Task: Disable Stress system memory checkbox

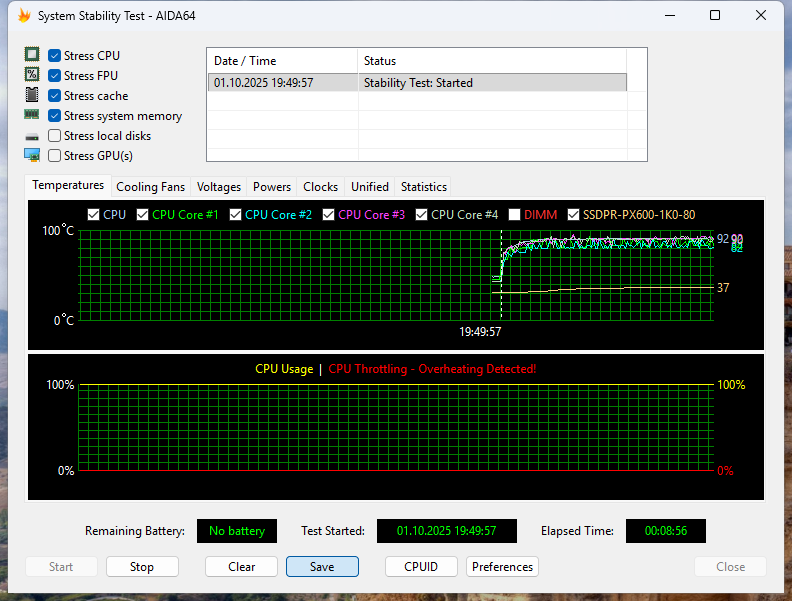Action: pyautogui.click(x=55, y=116)
